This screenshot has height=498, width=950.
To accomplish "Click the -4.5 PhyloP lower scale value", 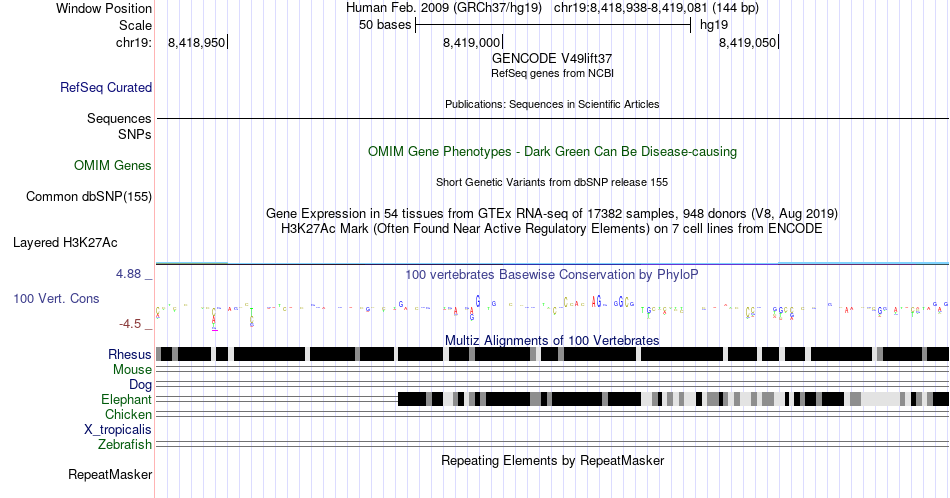I will click(130, 324).
